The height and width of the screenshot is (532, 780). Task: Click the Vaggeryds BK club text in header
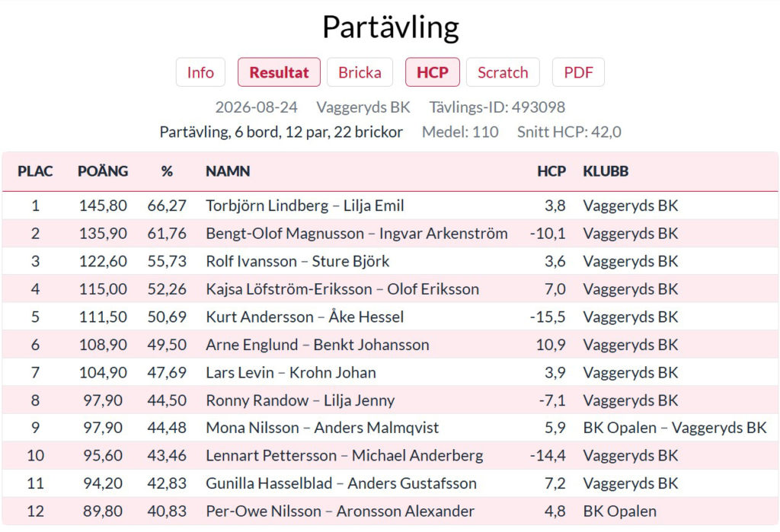[363, 107]
